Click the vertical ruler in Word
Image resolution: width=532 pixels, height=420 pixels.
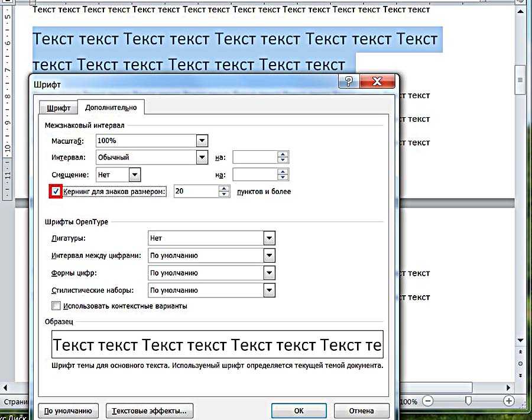[7, 102]
